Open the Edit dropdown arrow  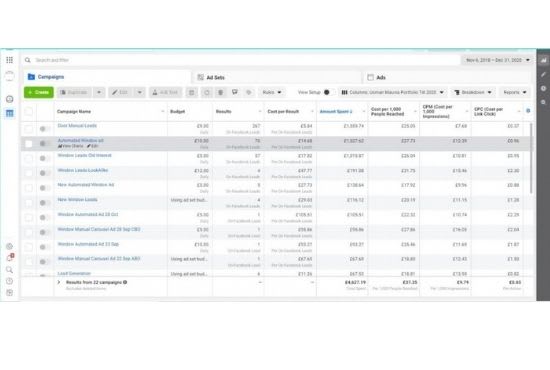pyautogui.click(x=140, y=92)
